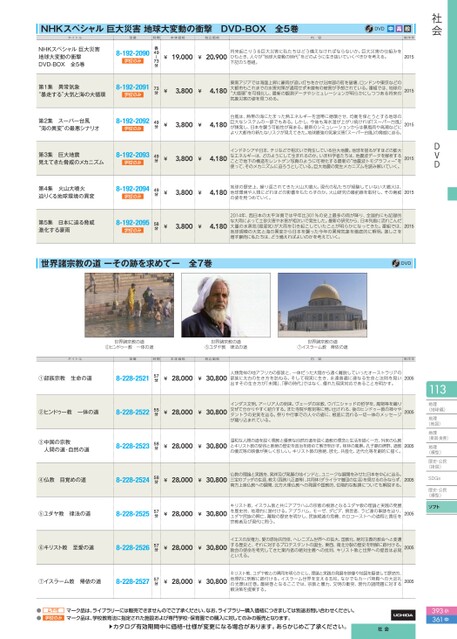Click the DVD icon in the 世界諸宗教の道 header

402,263
